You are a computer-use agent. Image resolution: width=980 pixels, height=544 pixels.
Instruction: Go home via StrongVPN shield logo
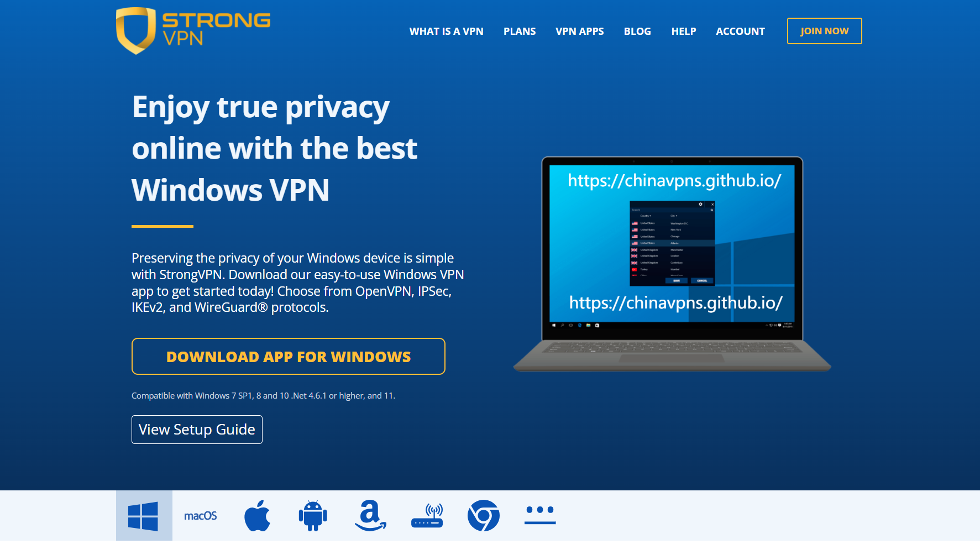[135, 30]
